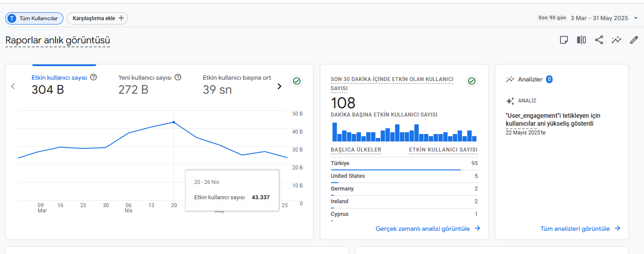Click help icon beside Etkin kullanıcı sayısı
The height and width of the screenshot is (254, 644).
point(93,78)
